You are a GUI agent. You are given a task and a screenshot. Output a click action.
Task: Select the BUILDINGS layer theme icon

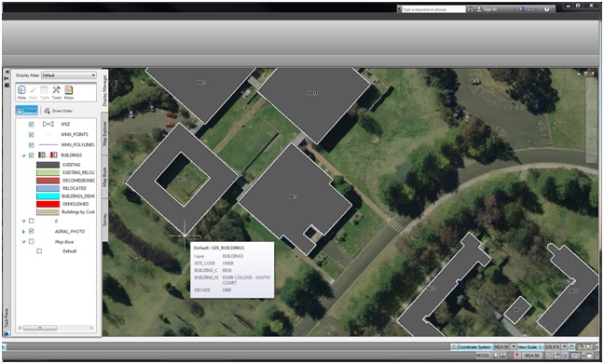coord(48,155)
